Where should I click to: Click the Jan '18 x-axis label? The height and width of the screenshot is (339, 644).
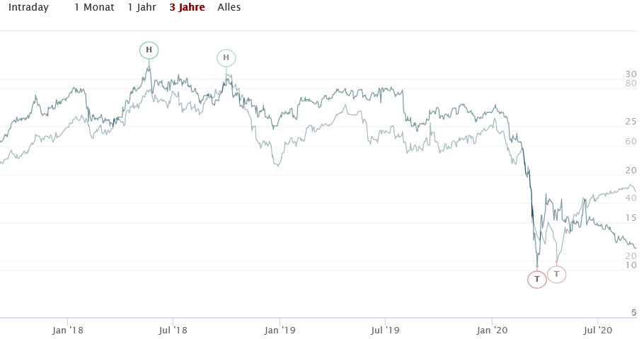coord(69,329)
